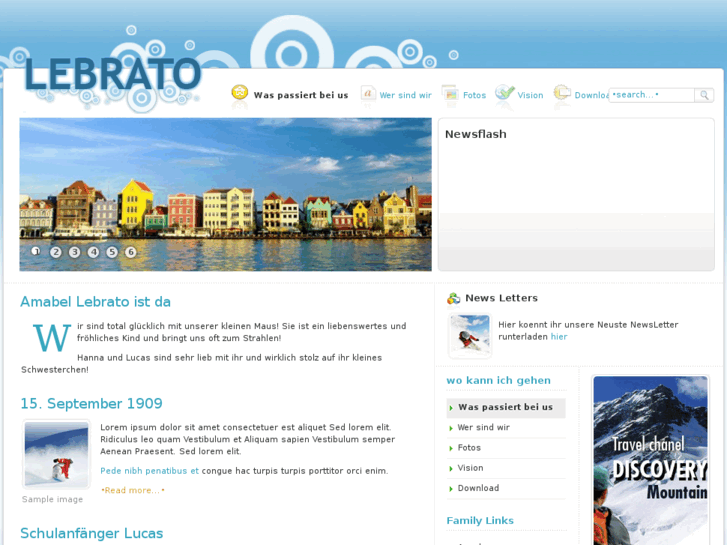Click the Discovery Mountain travel banner
Image resolution: width=727 pixels, height=545 pixels.
pyautogui.click(x=650, y=460)
